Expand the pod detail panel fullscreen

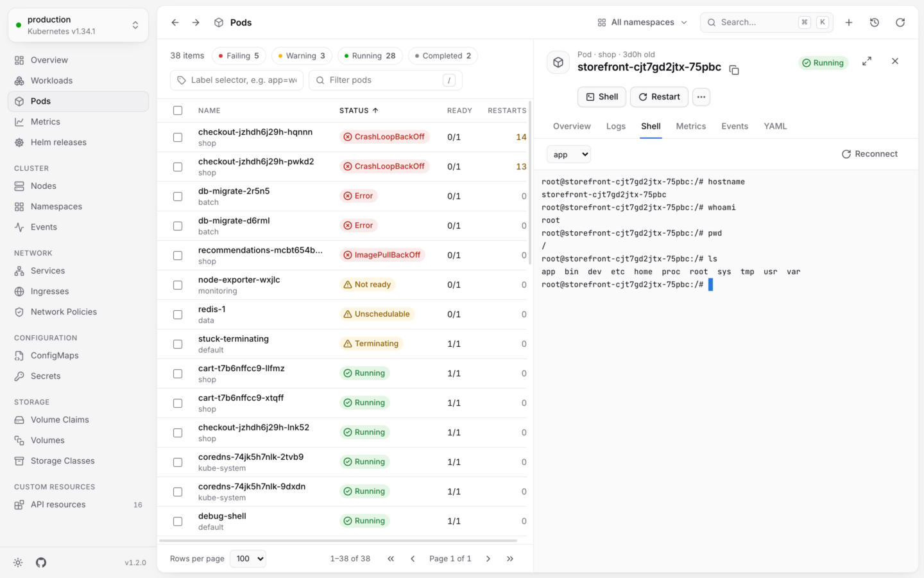(867, 61)
